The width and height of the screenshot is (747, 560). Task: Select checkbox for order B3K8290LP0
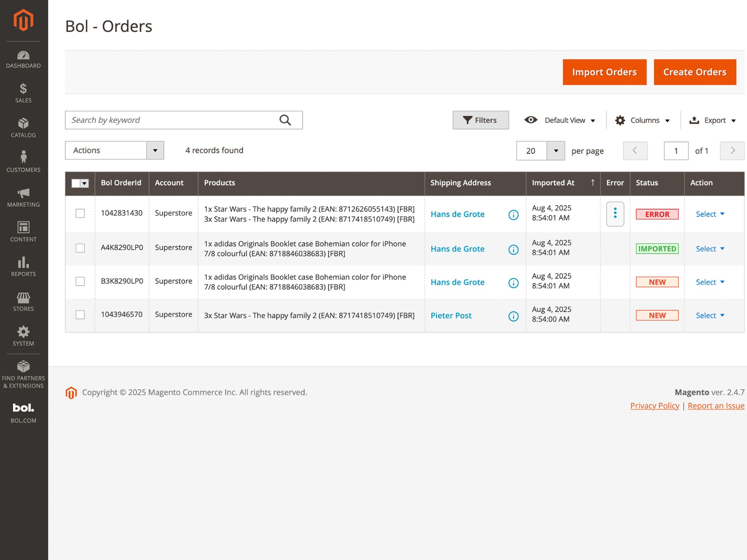point(80,281)
